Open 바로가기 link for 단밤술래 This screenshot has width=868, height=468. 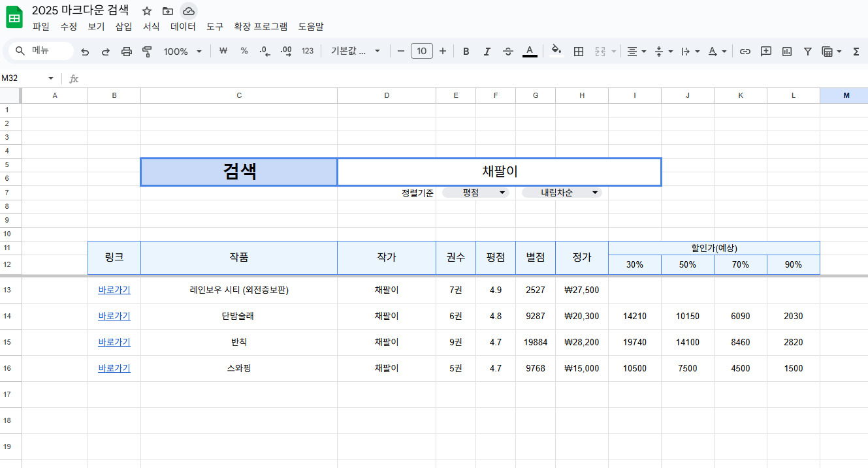click(114, 316)
